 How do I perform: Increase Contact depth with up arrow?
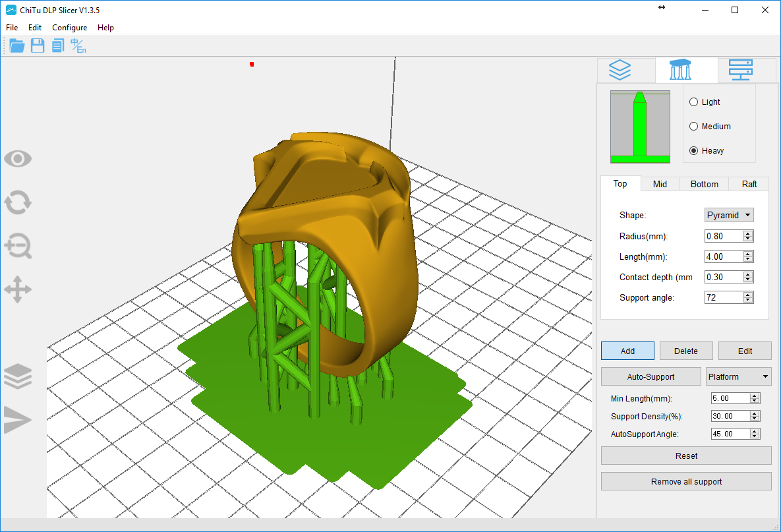(747, 274)
